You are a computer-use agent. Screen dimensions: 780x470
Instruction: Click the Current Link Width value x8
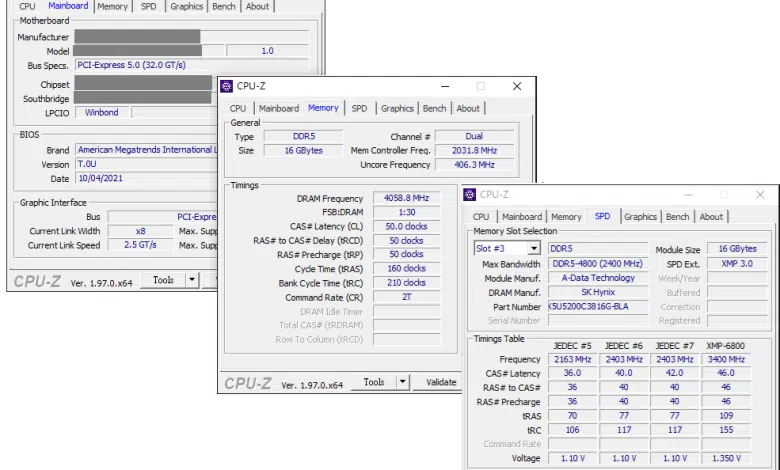click(x=140, y=231)
